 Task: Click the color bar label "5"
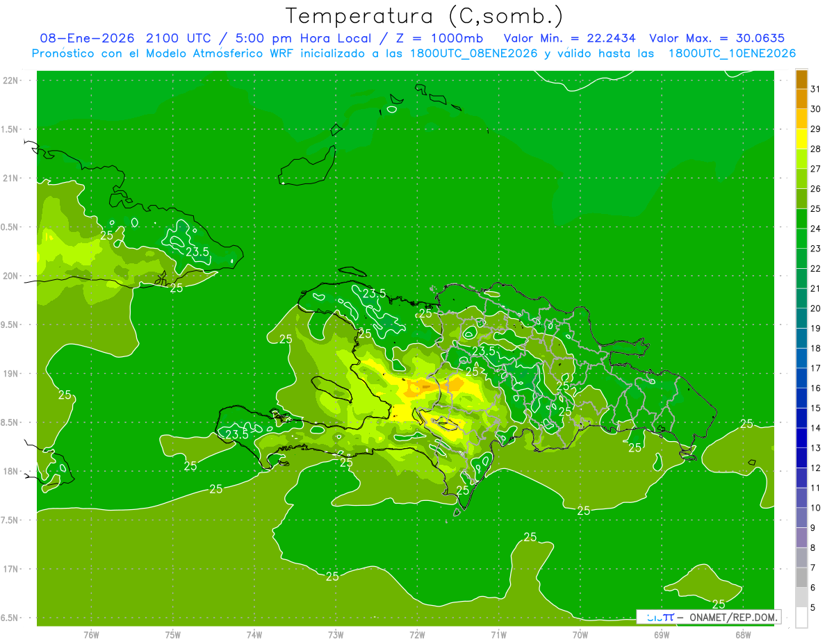[813, 607]
